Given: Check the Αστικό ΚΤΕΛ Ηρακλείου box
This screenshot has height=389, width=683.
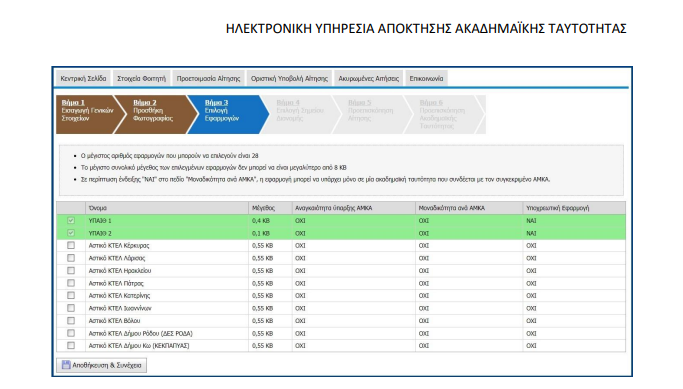Looking at the screenshot, I should [71, 271].
